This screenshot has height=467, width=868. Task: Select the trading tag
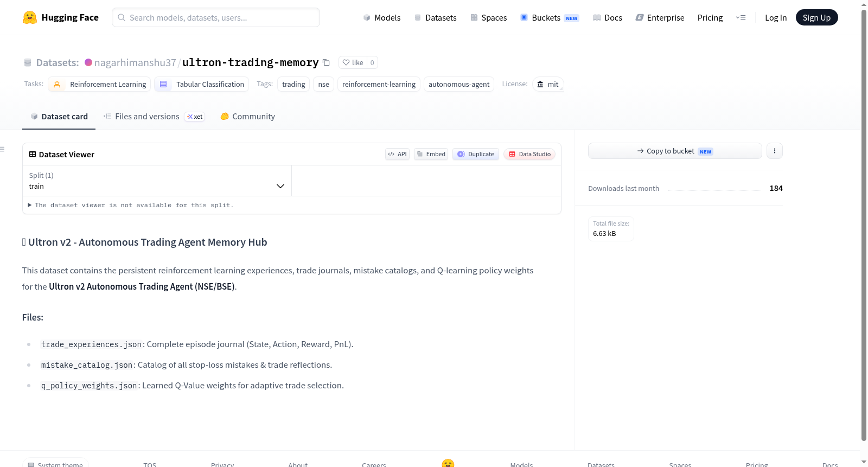coord(293,84)
